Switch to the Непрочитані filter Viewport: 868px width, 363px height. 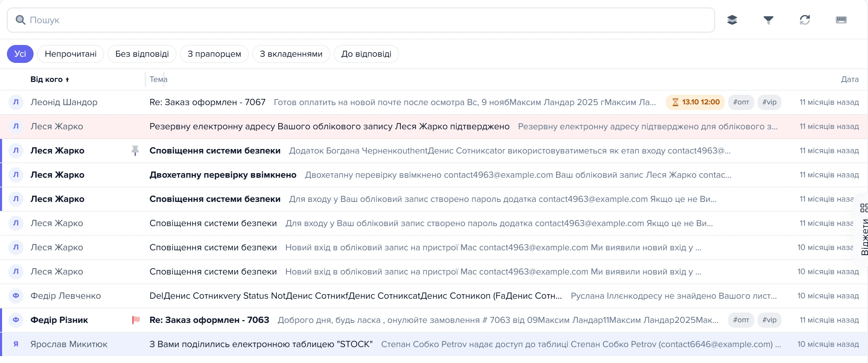71,54
